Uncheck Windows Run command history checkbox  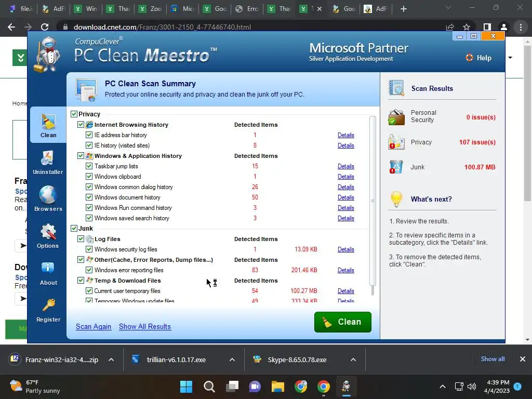click(89, 208)
